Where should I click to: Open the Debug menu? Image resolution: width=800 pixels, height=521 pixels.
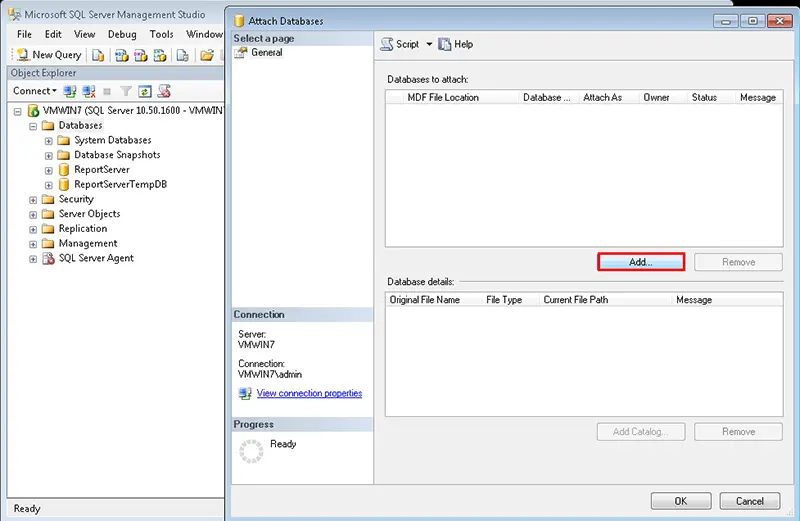tap(122, 34)
